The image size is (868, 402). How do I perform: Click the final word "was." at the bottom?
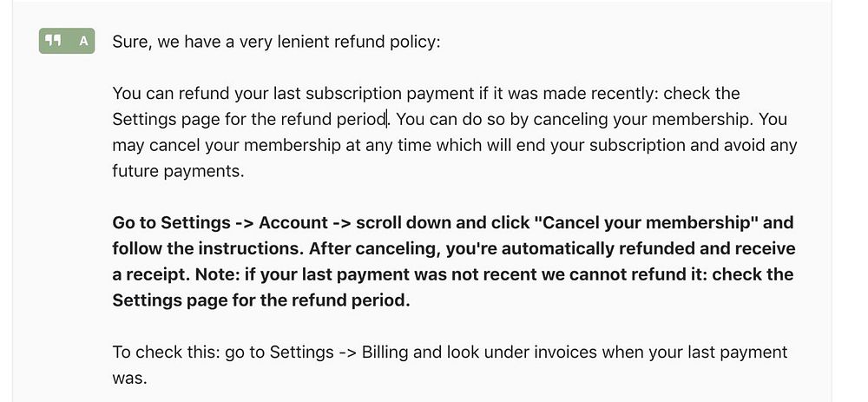pyautogui.click(x=129, y=379)
